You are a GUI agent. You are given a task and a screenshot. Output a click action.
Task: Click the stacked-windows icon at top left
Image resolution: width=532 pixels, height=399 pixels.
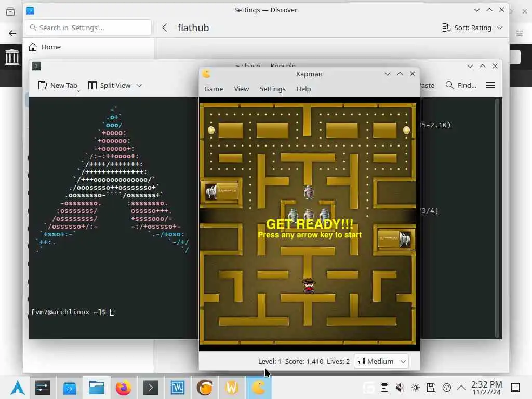[x=10, y=11]
